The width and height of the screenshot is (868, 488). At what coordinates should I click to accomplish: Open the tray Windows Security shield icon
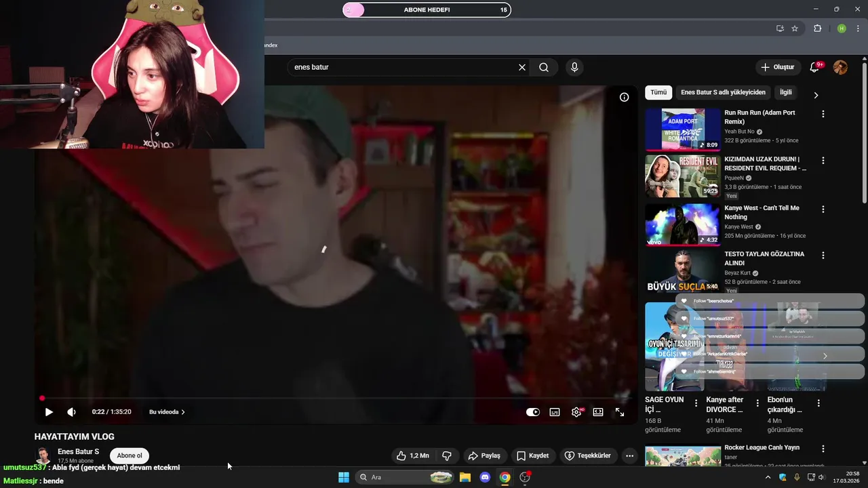coord(783,477)
